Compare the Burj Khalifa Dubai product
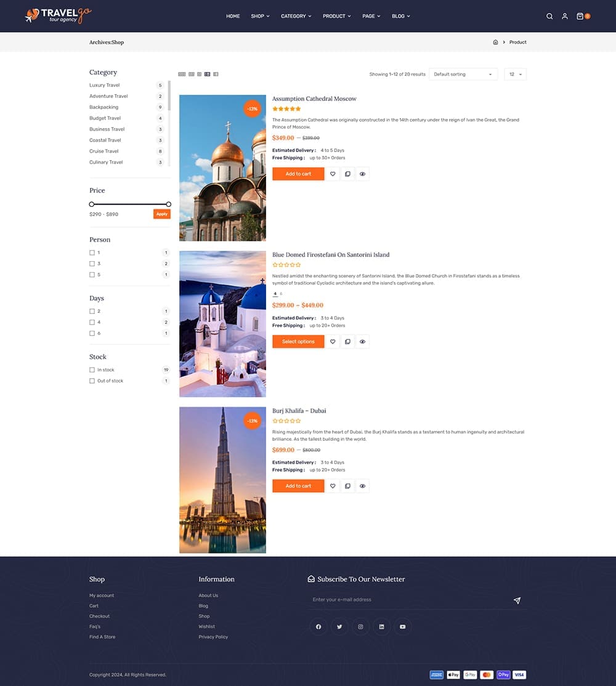Viewport: 616px width, 686px height. pos(347,486)
